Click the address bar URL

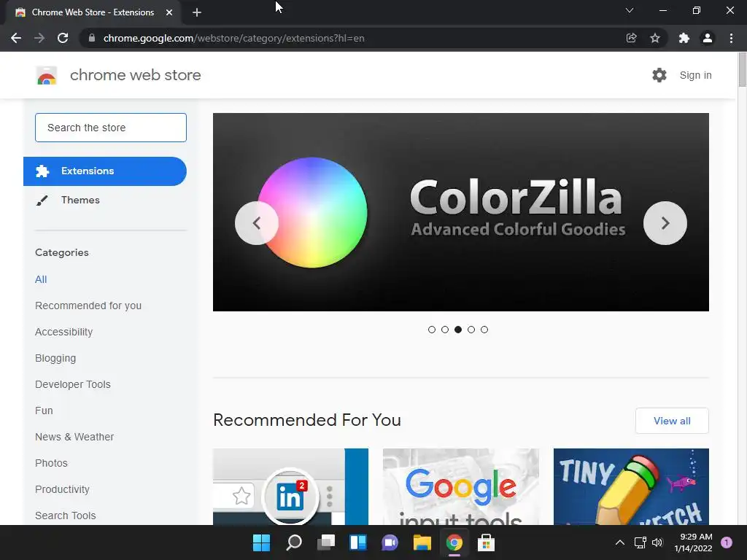click(x=234, y=38)
